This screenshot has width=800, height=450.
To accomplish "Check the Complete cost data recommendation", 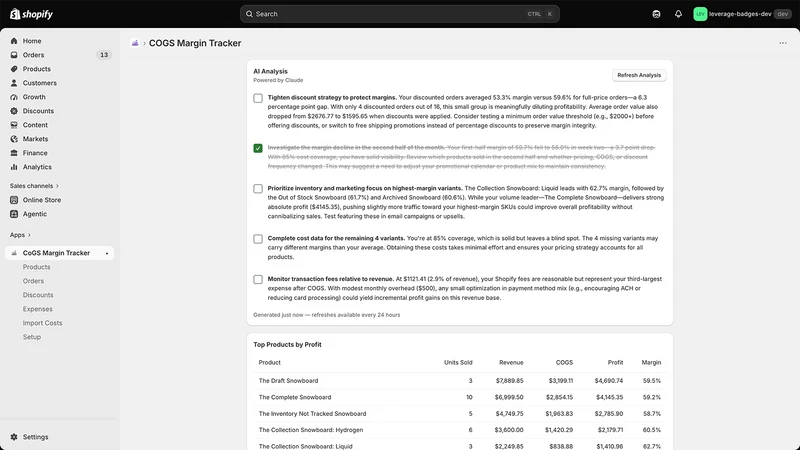I will tap(258, 239).
